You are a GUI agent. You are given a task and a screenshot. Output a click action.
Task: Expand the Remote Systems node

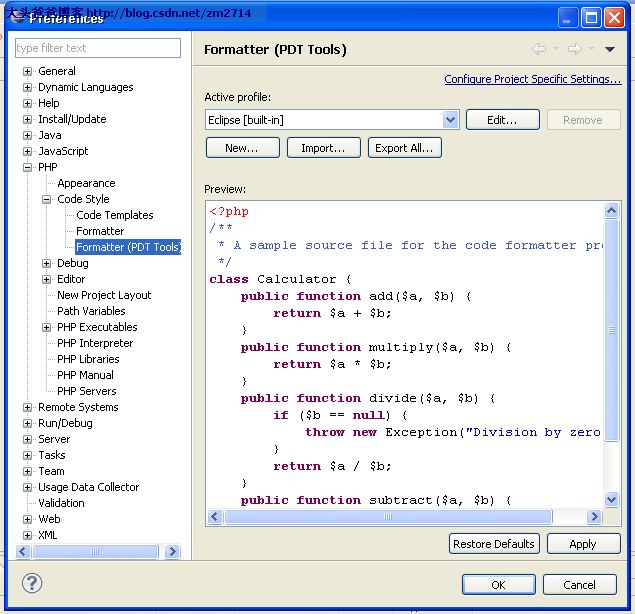27,407
